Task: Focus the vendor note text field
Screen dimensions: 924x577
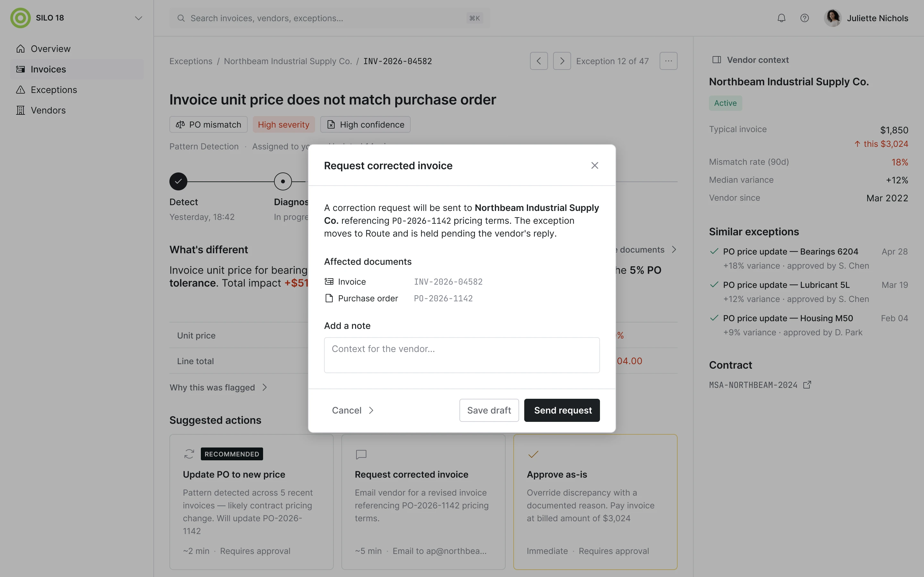Action: [462, 355]
